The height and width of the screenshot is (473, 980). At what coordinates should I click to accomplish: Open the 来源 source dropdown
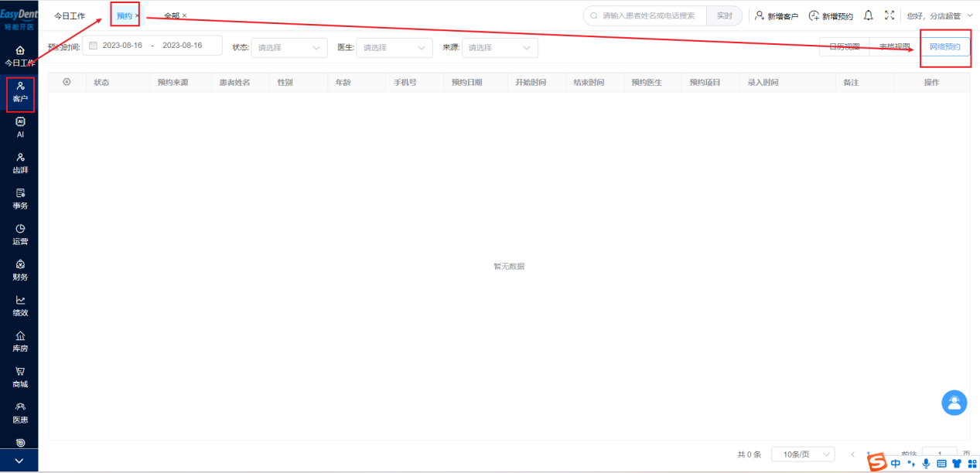point(500,47)
